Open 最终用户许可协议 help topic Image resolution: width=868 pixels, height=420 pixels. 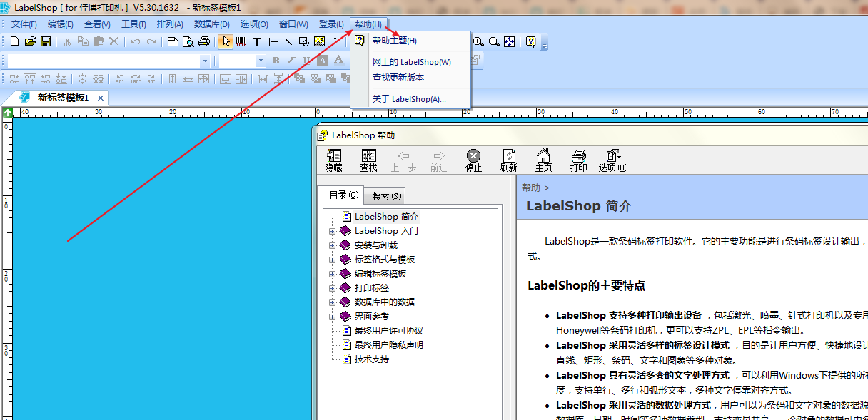coord(388,331)
